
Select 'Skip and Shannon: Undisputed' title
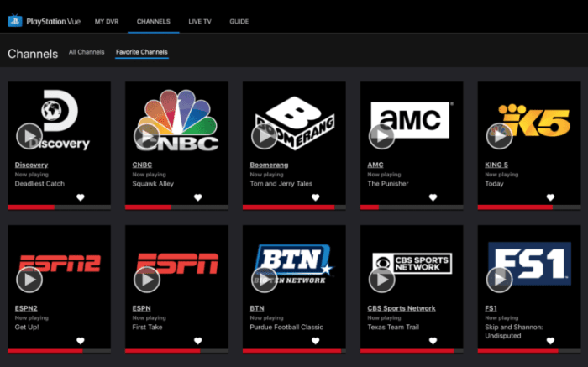coord(514,332)
